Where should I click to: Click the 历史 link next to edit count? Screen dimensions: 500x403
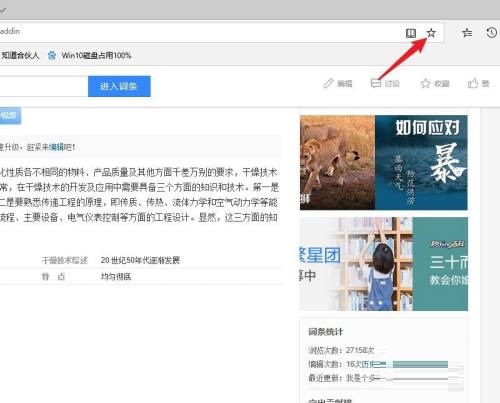tap(369, 364)
